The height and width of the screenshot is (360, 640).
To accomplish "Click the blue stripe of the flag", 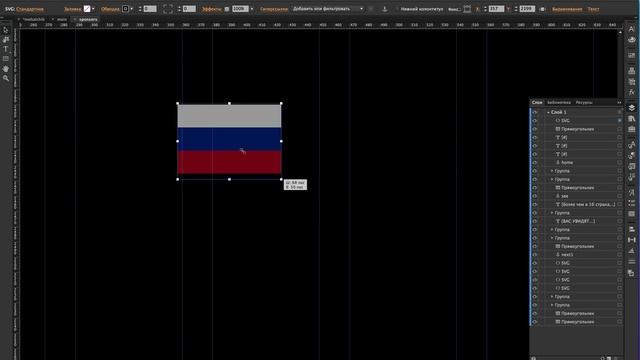I will (229, 139).
